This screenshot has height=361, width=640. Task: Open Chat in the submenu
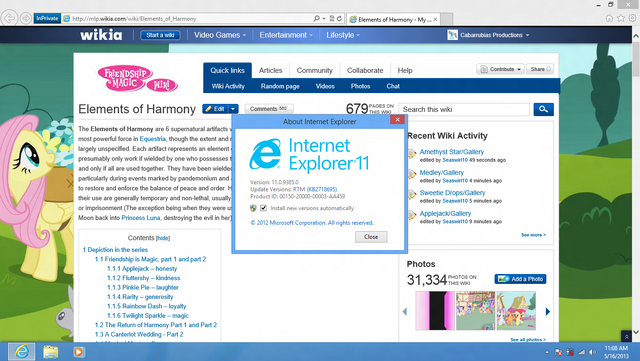coord(393,86)
